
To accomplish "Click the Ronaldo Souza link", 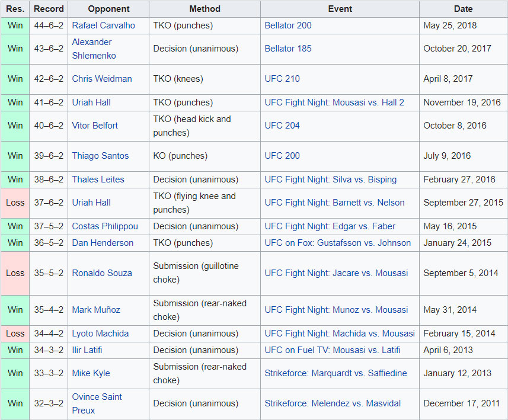I will pyautogui.click(x=102, y=273).
